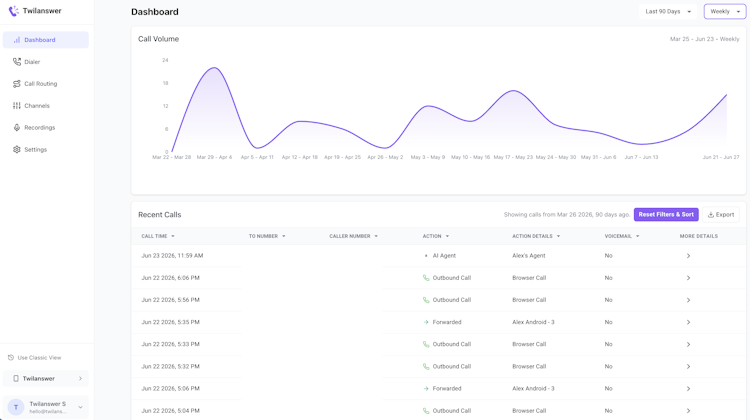750x420 pixels.
Task: Open the Settings gear icon
Action: [17, 150]
